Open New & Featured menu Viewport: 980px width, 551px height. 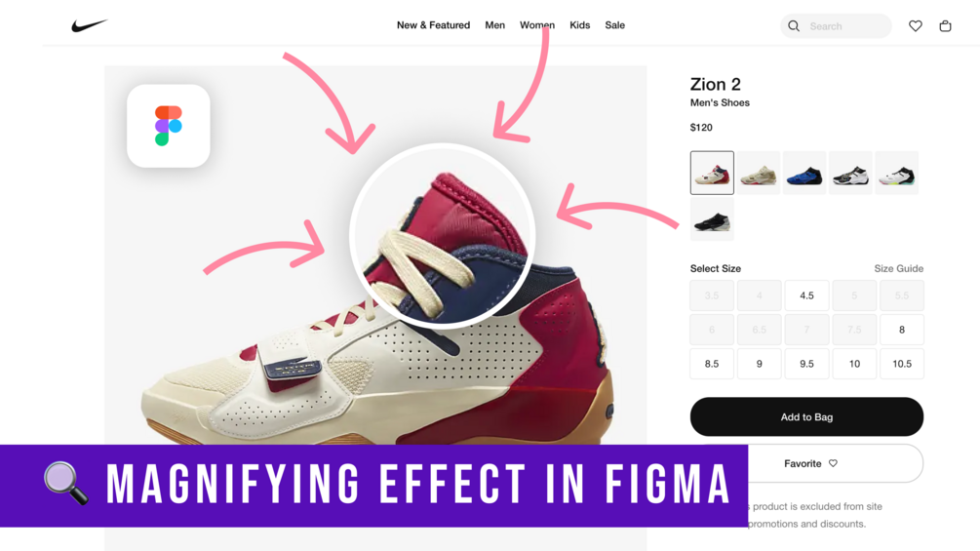(x=433, y=25)
